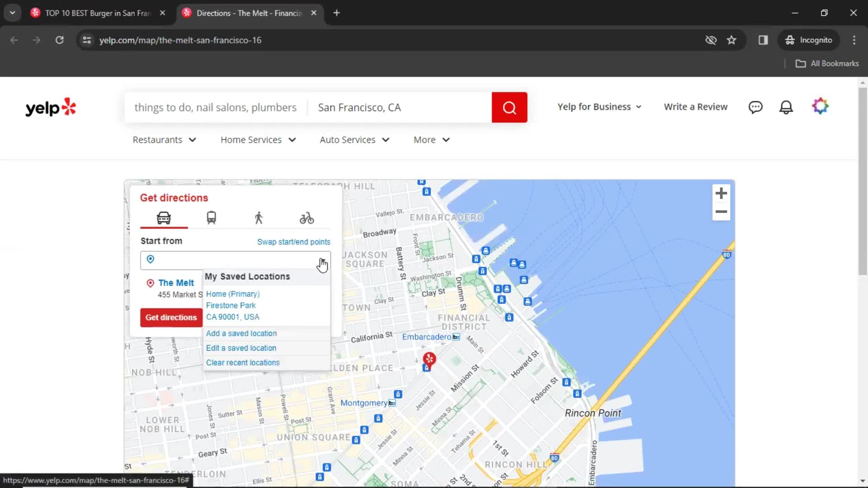Click the red search magnifier button
This screenshot has width=868, height=488.
pyautogui.click(x=509, y=108)
